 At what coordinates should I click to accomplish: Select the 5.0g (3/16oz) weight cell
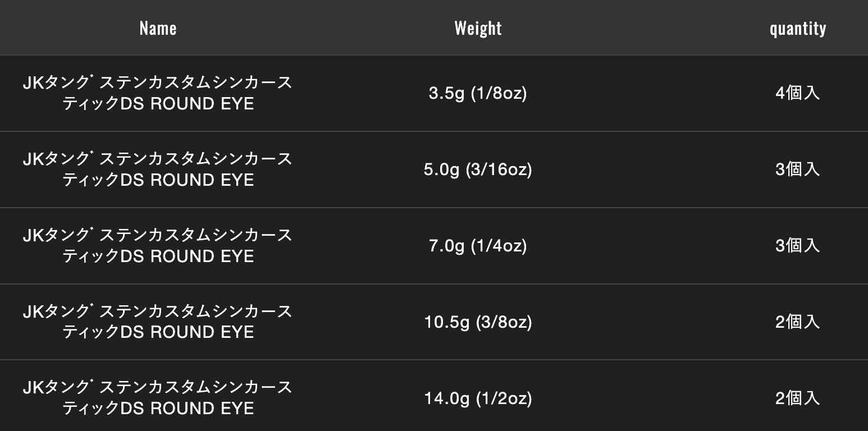click(x=478, y=169)
